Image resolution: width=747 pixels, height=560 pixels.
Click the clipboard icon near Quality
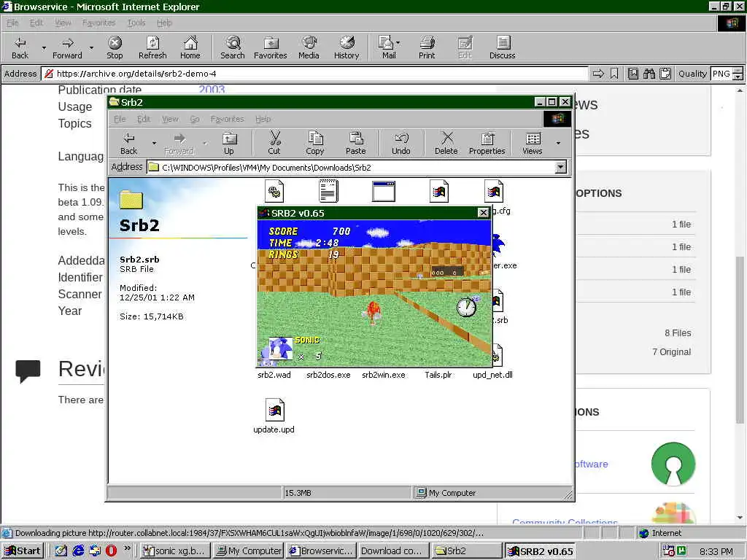point(665,74)
